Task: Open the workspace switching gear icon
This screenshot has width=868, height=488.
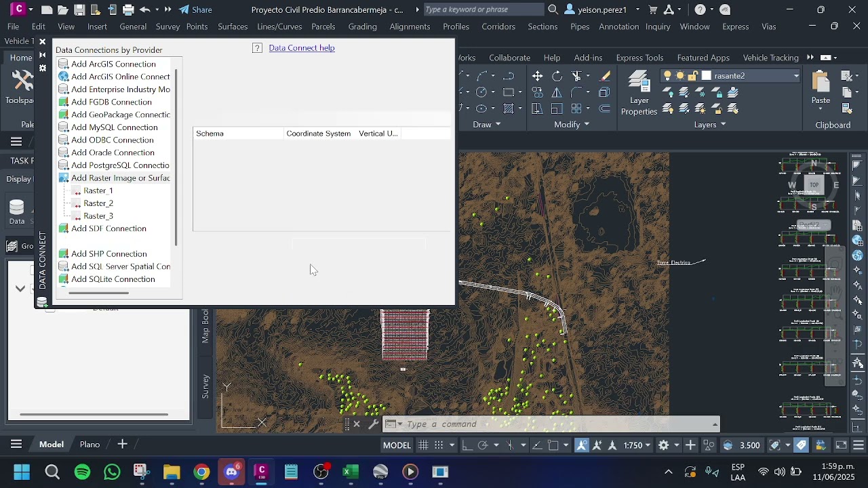Action: (x=663, y=445)
